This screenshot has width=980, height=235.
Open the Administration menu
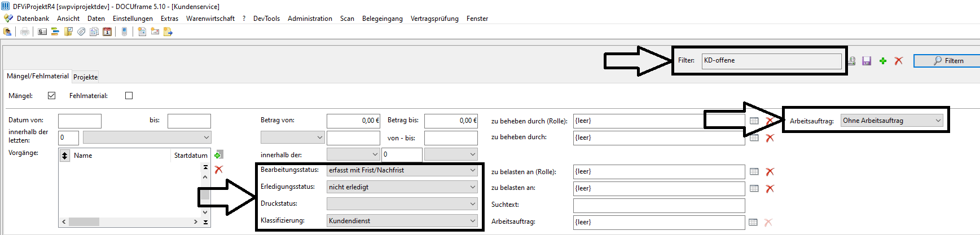pyautogui.click(x=310, y=19)
